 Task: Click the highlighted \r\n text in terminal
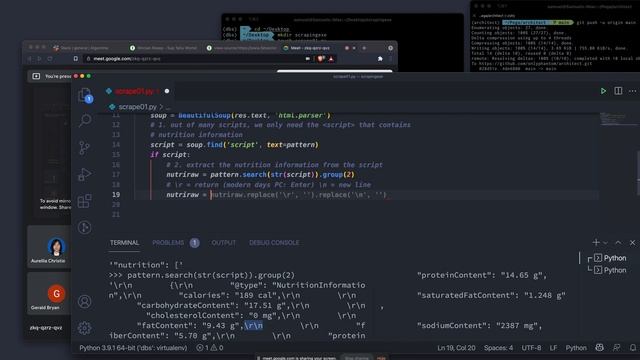click(253, 325)
